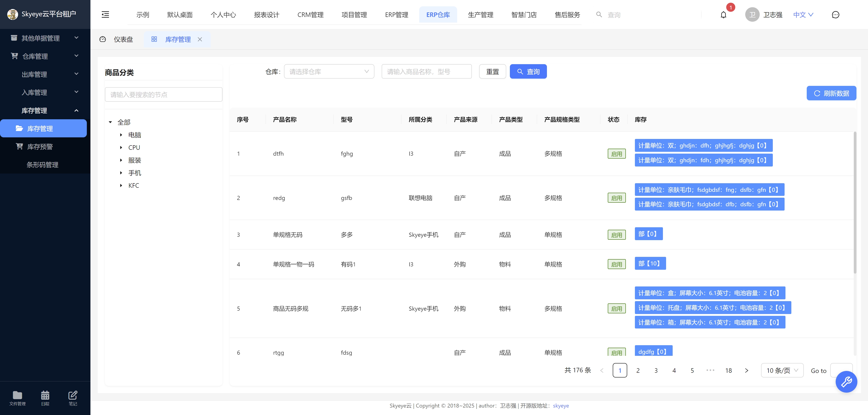868x415 pixels.
Task: Expand the CPU category node
Action: (x=121, y=148)
